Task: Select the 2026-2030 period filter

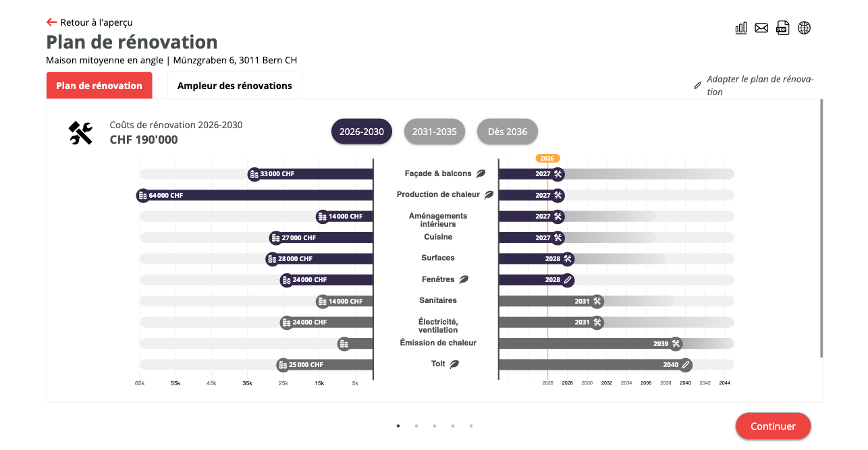Action: point(362,132)
